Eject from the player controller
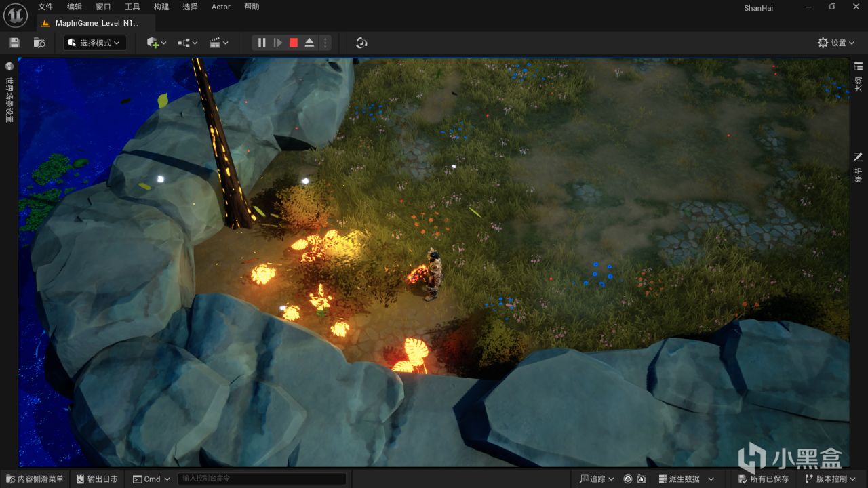868x488 pixels. click(x=309, y=43)
